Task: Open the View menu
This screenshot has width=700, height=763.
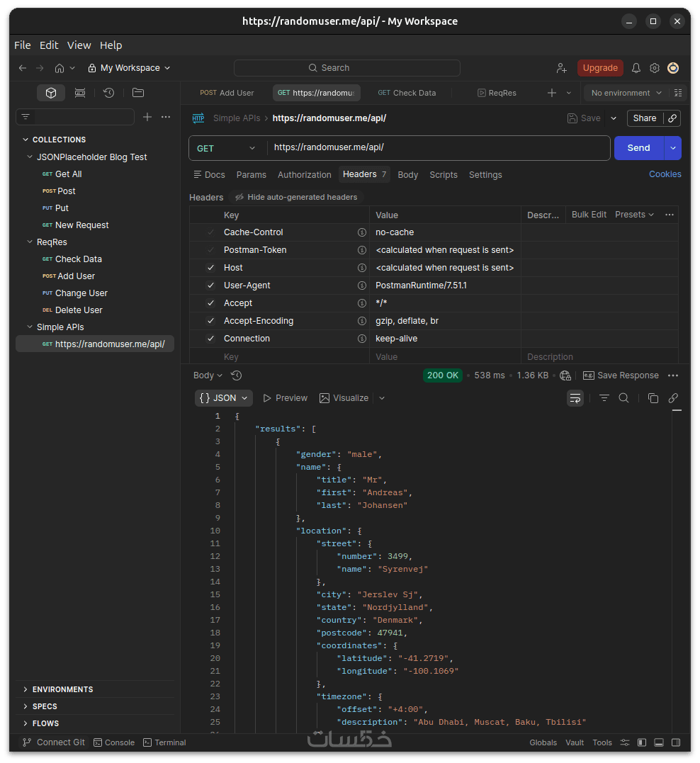Action: [x=79, y=45]
